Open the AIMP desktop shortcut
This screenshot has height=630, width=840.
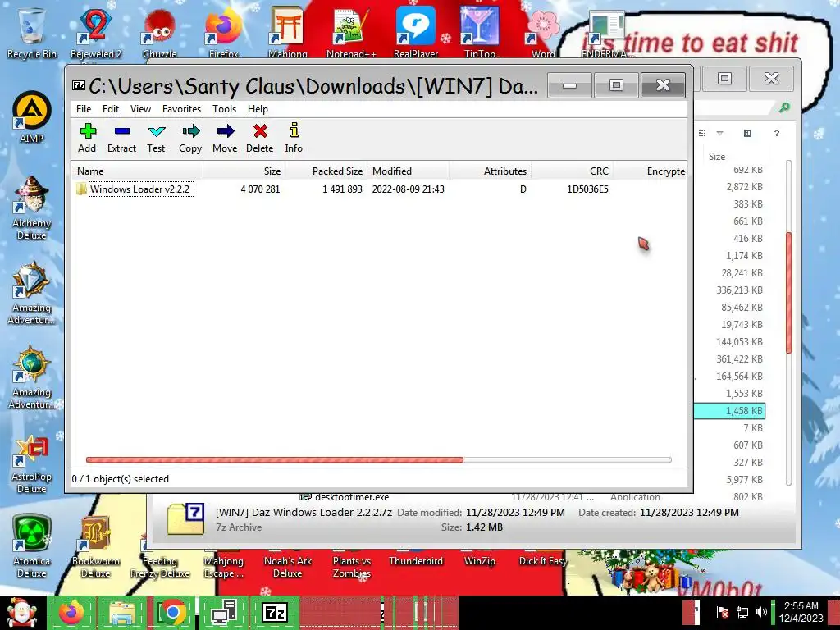click(x=32, y=118)
